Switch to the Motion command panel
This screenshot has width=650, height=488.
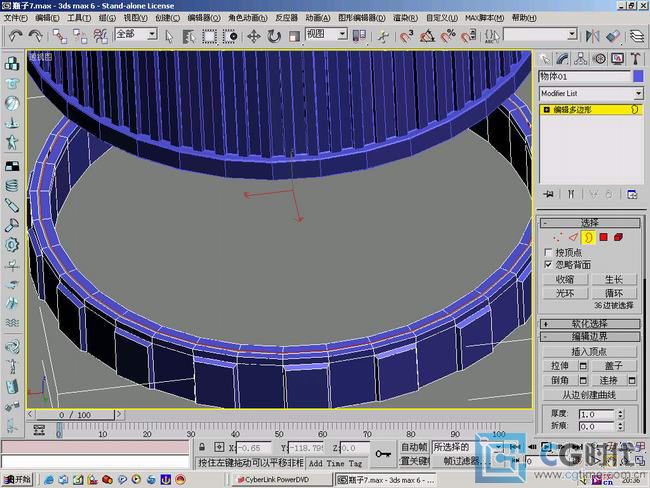pyautogui.click(x=599, y=59)
